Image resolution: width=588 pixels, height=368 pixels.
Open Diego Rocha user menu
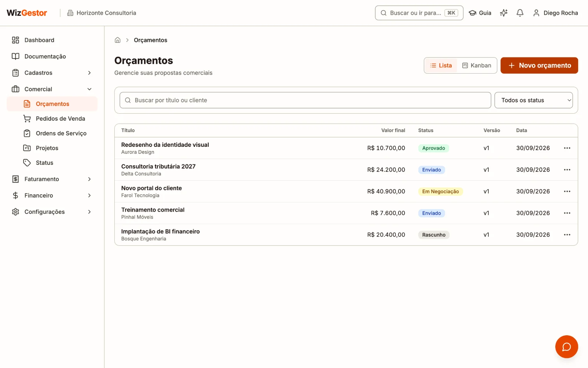point(555,13)
